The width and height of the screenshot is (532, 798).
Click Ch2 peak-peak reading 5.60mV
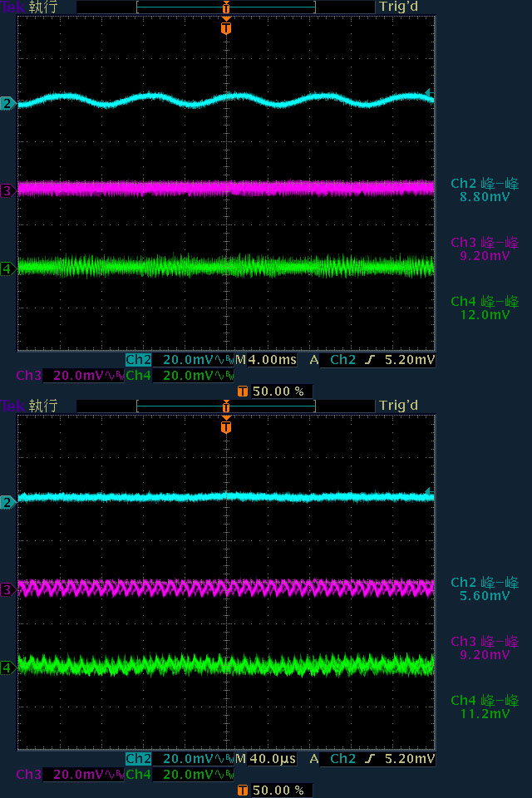[485, 596]
